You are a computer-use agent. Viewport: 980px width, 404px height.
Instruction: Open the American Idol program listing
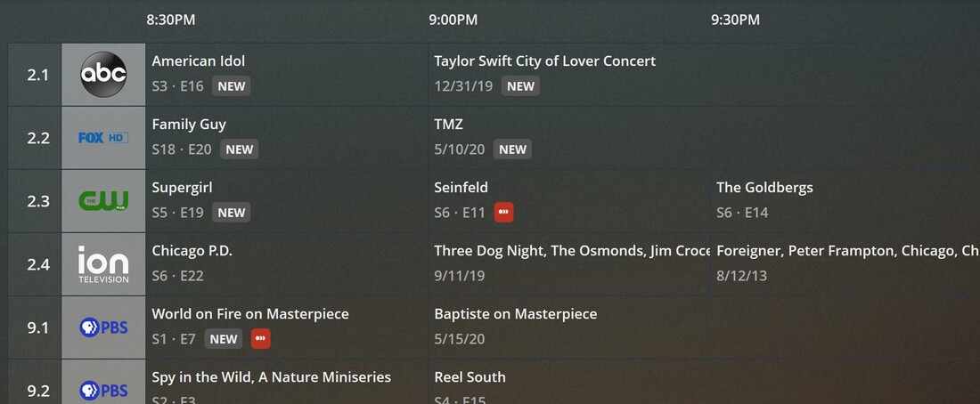[x=285, y=75]
